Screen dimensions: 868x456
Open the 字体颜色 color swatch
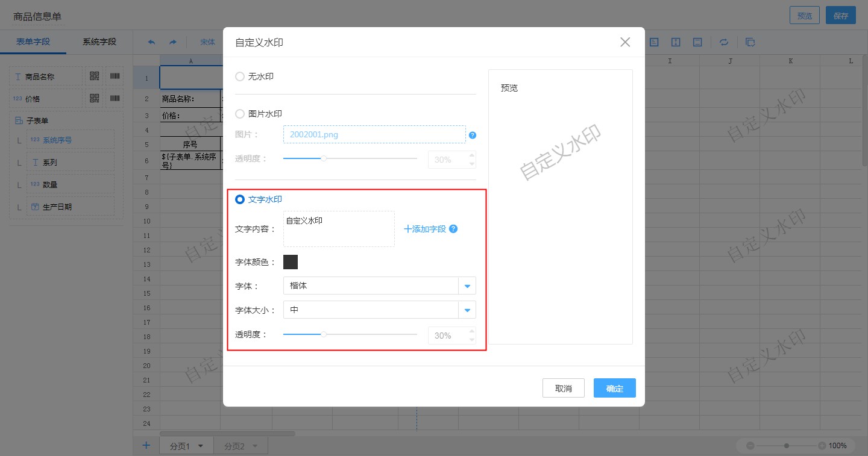tap(291, 261)
